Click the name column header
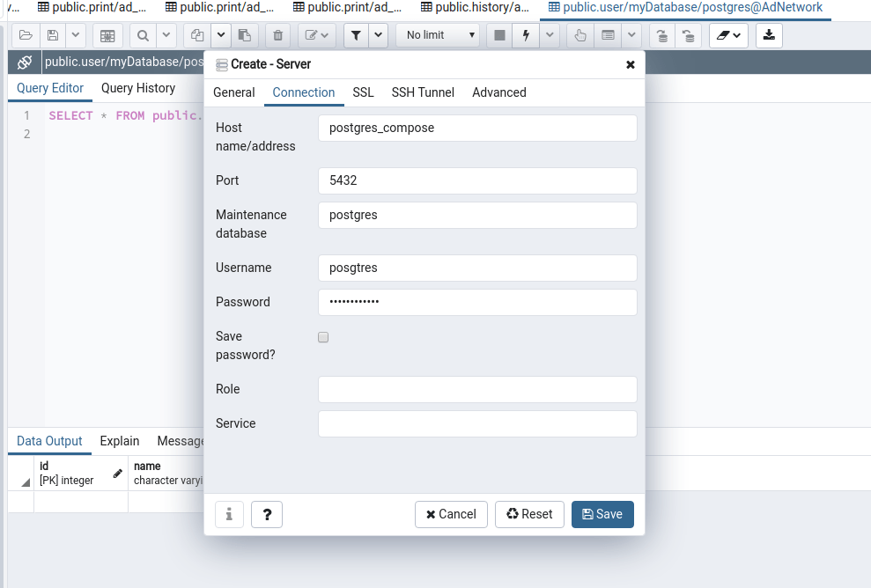This screenshot has height=588, width=871. pyautogui.click(x=166, y=473)
